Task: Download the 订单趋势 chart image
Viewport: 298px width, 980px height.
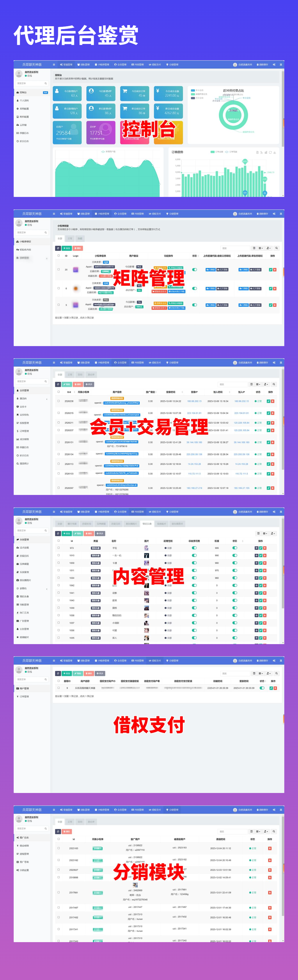Action: pyautogui.click(x=275, y=152)
